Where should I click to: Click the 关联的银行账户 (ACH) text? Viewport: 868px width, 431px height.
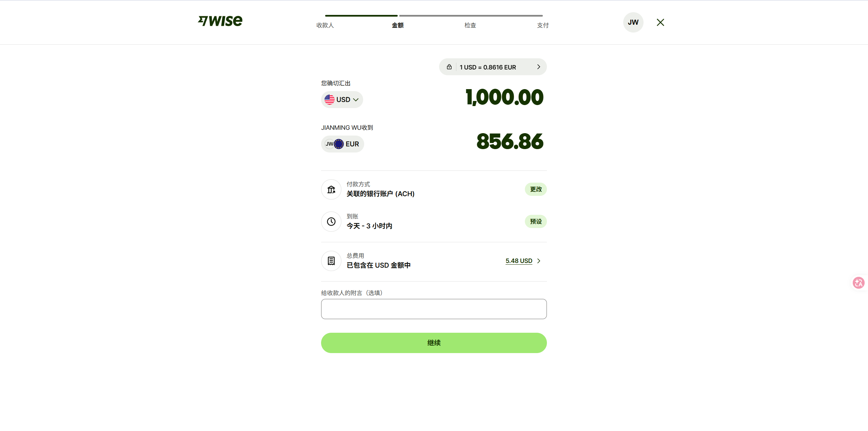click(380, 194)
